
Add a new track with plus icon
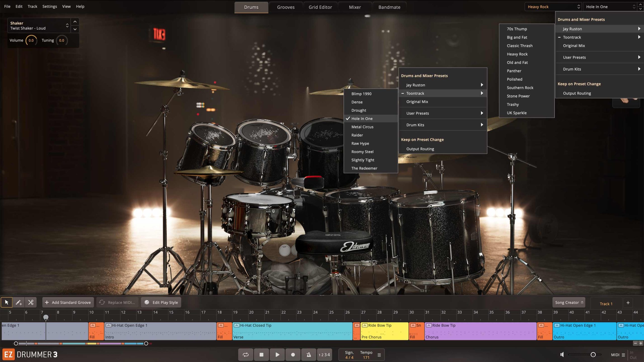[x=628, y=303]
